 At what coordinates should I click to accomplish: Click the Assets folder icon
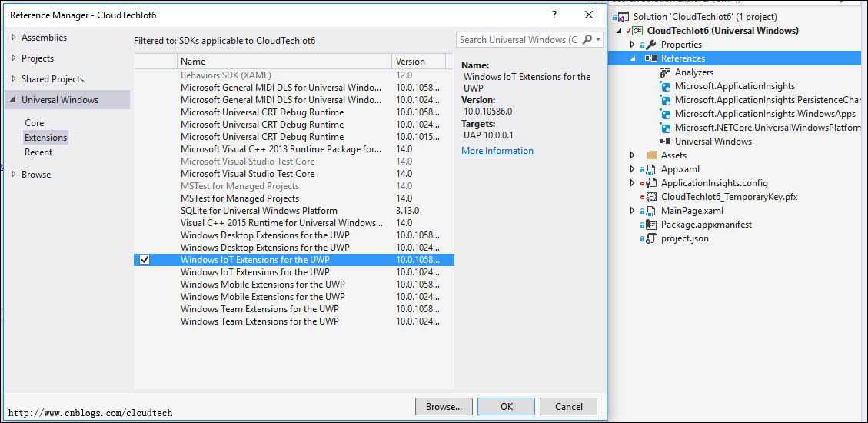point(651,155)
